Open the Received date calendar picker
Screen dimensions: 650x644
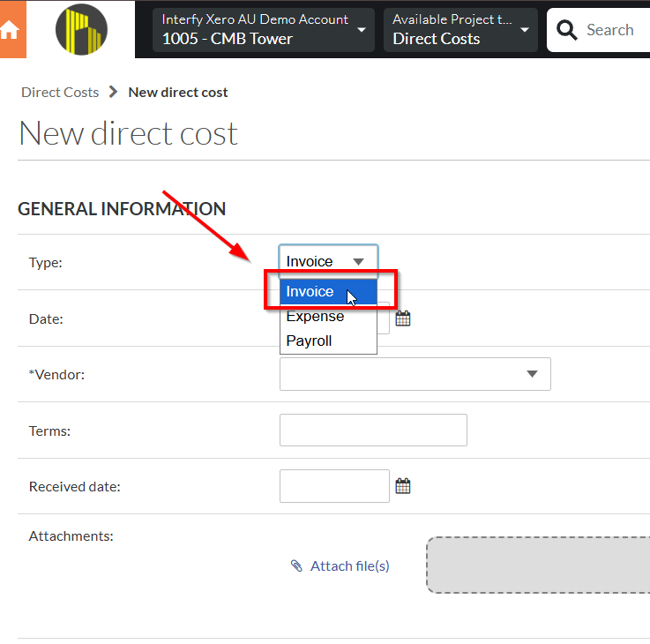click(x=403, y=486)
